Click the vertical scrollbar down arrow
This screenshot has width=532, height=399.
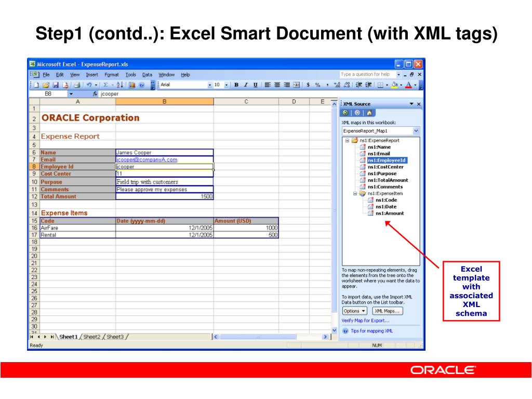coord(334,330)
